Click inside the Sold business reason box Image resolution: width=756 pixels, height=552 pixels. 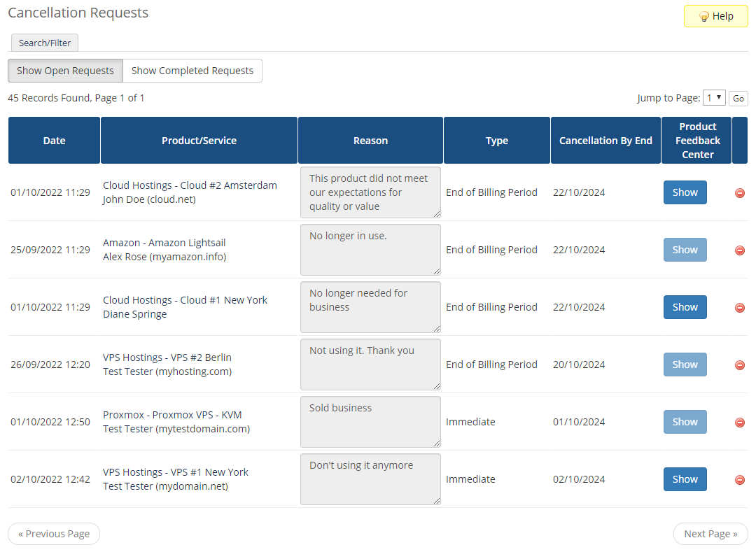tap(370, 422)
